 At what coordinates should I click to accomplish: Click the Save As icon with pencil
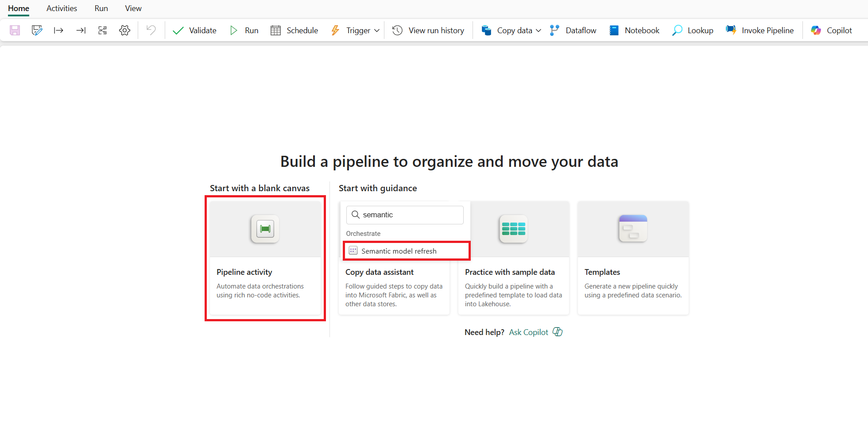37,30
